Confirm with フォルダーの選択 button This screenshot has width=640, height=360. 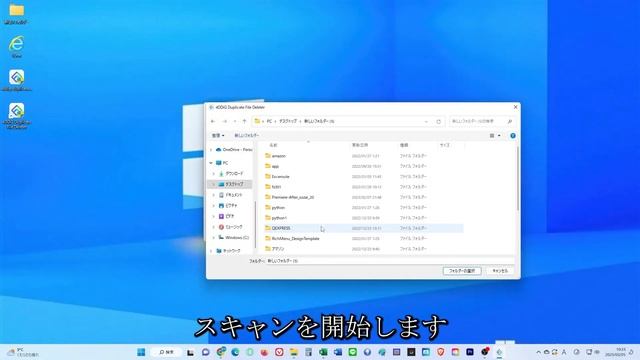pos(462,271)
